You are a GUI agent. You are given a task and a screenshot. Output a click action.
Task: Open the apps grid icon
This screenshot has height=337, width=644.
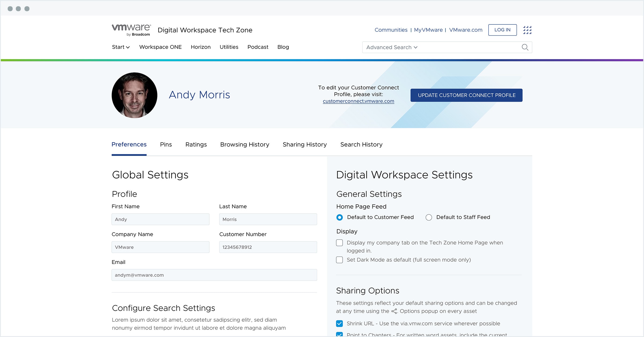pyautogui.click(x=527, y=30)
